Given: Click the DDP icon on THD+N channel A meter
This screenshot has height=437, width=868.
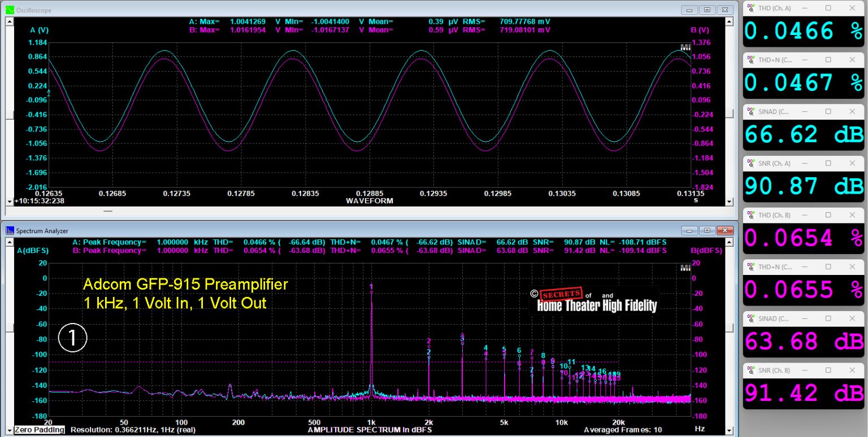Looking at the screenshot, I should (x=752, y=59).
